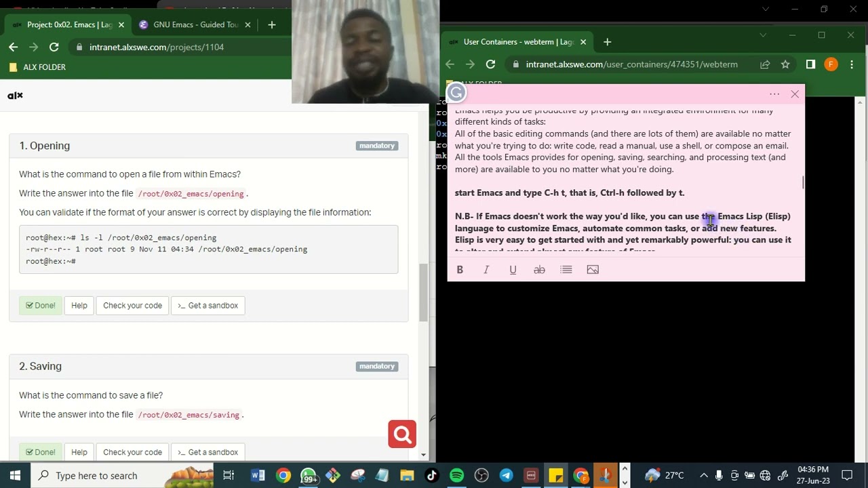Image resolution: width=868 pixels, height=488 pixels.
Task: Go back in the left Chrome window
Action: (14, 47)
